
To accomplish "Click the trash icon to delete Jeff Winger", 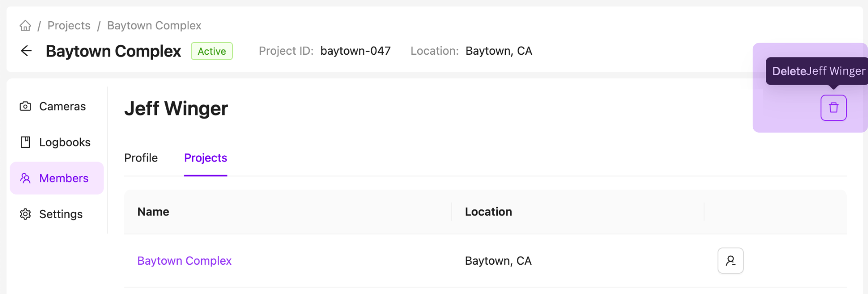I will click(833, 108).
